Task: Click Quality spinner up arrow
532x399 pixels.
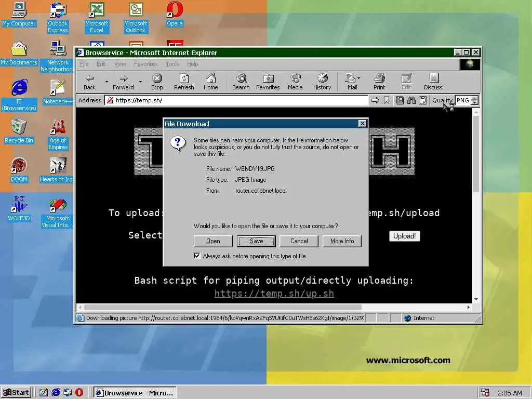Action: pyautogui.click(x=475, y=98)
